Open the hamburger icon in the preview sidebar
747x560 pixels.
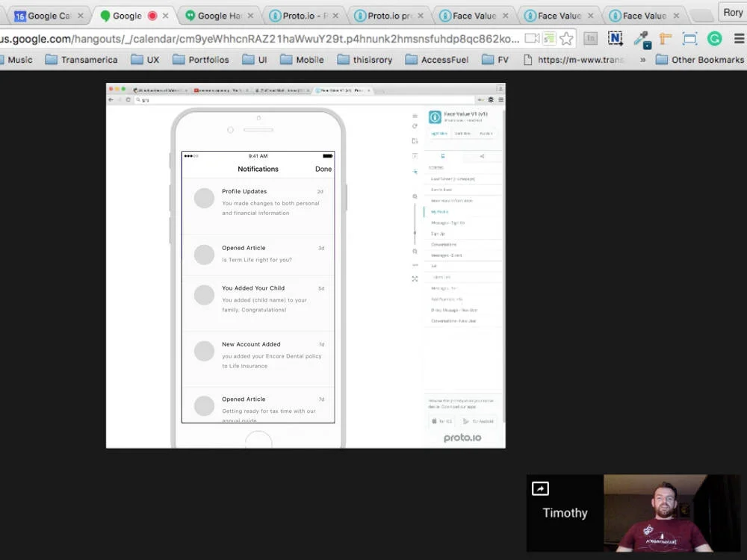click(x=415, y=115)
